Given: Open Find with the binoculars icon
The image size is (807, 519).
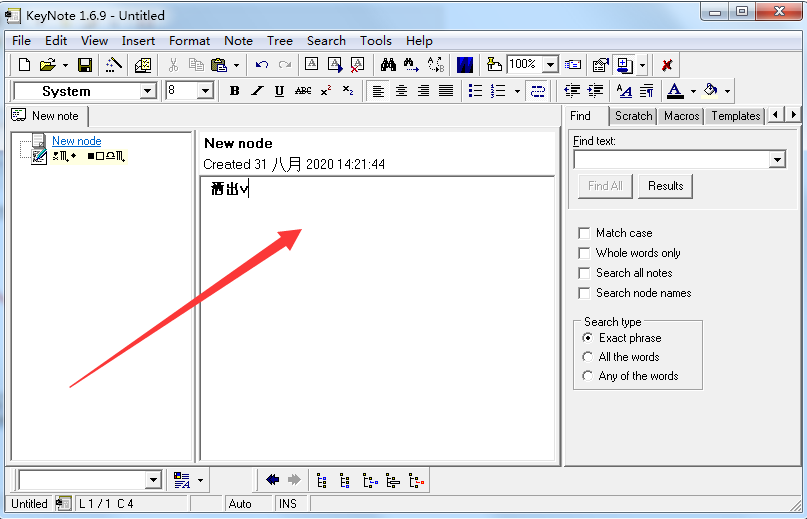Looking at the screenshot, I should point(388,65).
